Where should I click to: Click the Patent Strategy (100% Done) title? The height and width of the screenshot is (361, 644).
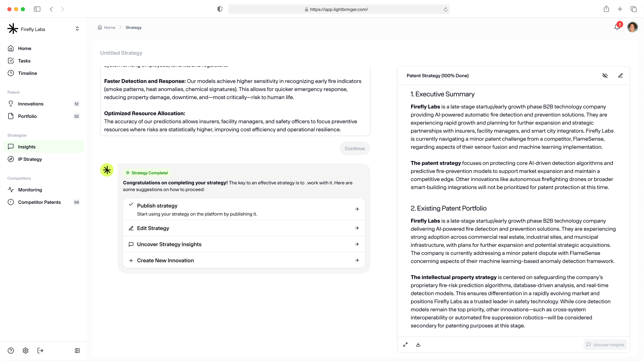pyautogui.click(x=438, y=76)
